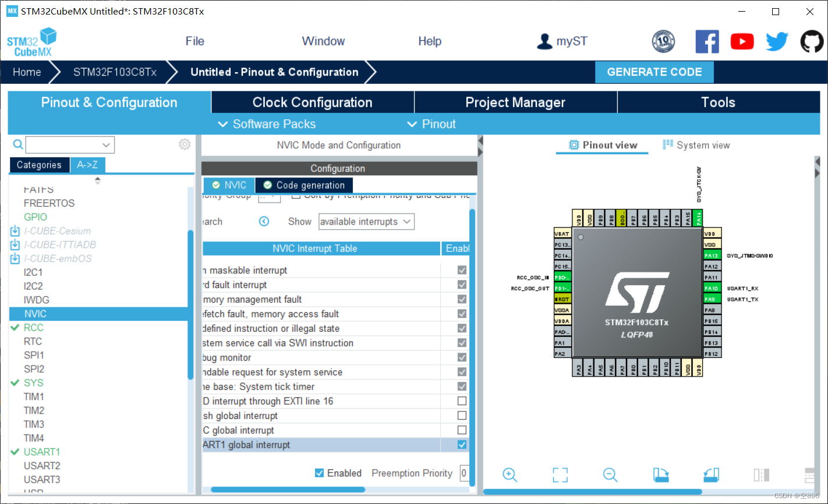Uncheck the Enabled checkbox near Preemption Priority

tap(319, 473)
